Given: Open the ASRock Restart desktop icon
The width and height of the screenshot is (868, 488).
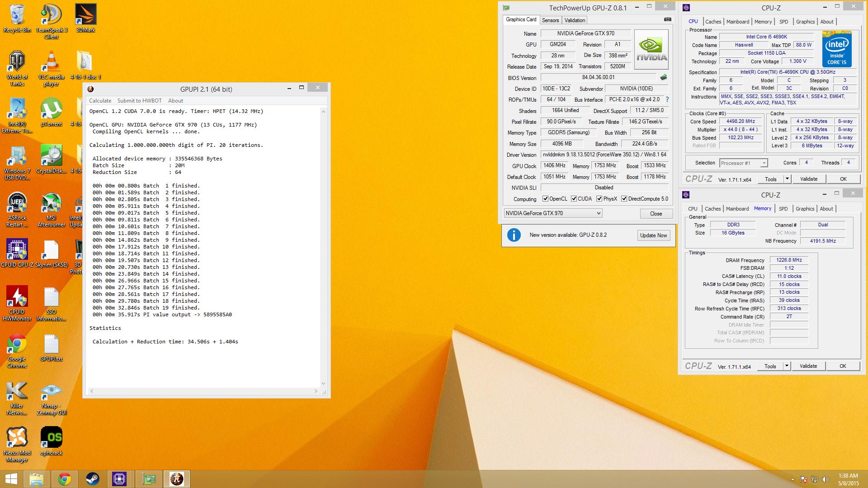Looking at the screenshot, I should pyautogui.click(x=17, y=210).
